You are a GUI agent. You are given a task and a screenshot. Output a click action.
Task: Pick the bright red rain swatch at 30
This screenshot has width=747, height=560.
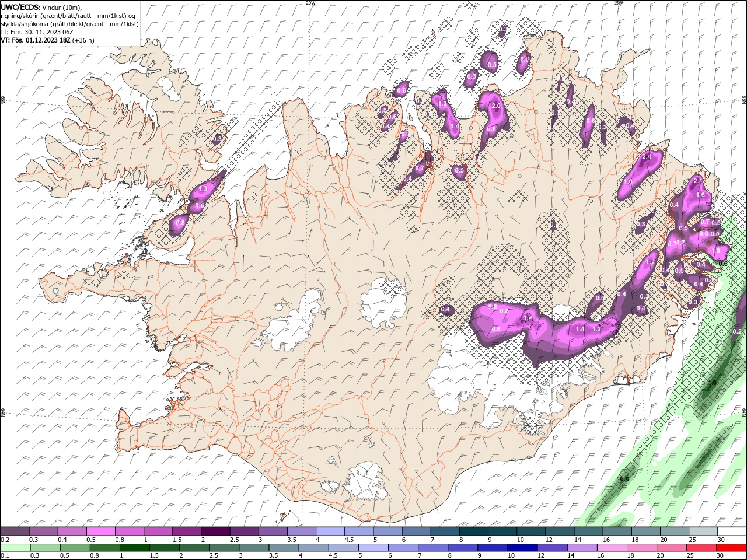coord(731,547)
